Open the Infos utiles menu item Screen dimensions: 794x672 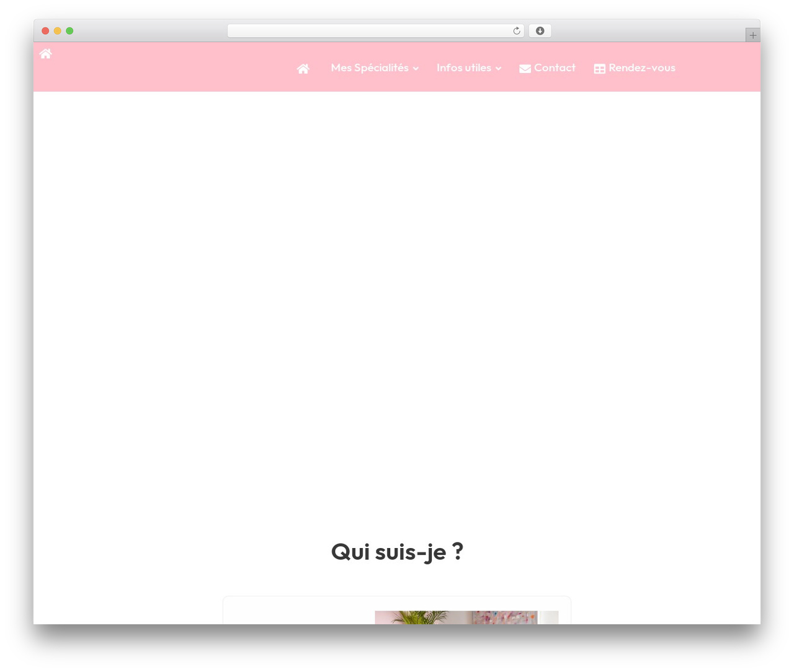click(464, 68)
